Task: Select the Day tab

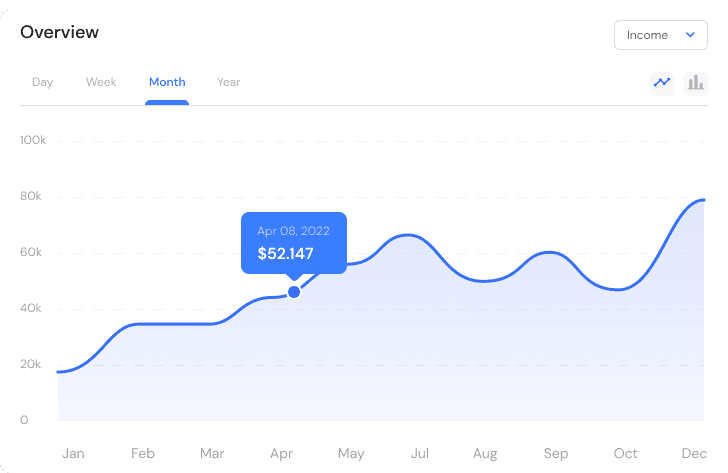Action: (42, 82)
